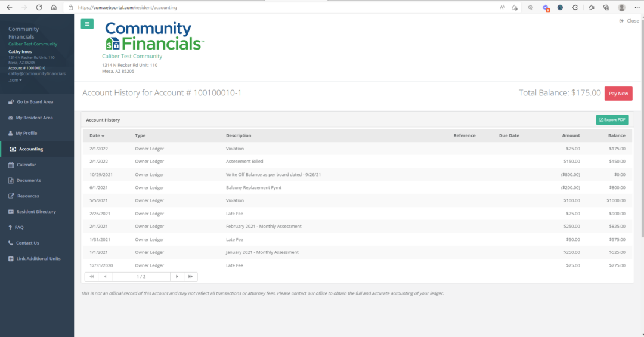Click the Documents sidebar icon

click(11, 180)
